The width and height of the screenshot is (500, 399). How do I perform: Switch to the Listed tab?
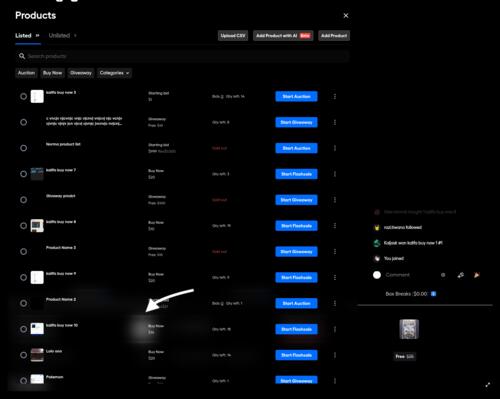click(x=27, y=35)
